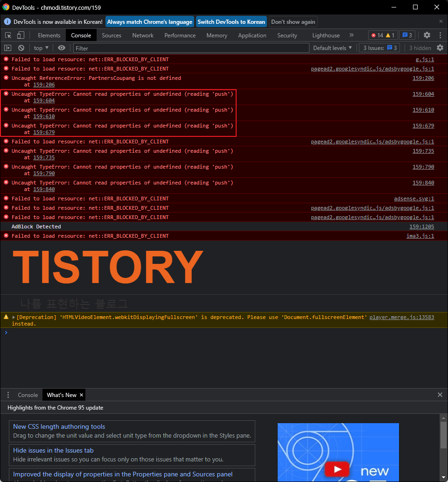448x482 pixels.
Task: Click the What's New panel scrollbar thumb
Action: point(443,435)
